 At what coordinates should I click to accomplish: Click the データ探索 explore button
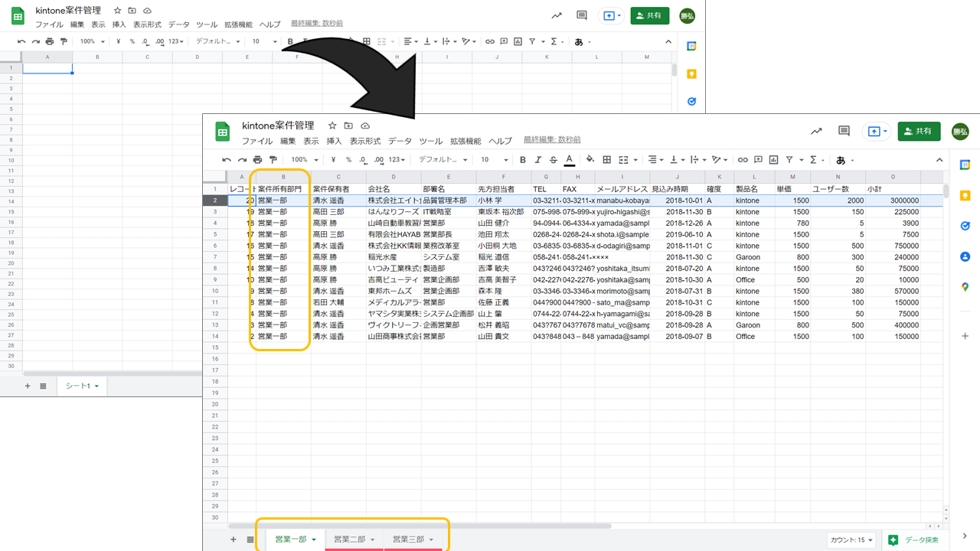(x=914, y=540)
